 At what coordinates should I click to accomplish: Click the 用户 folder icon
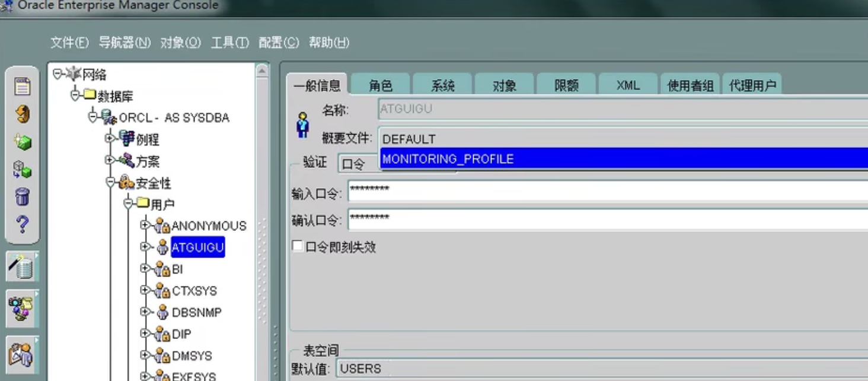[142, 203]
